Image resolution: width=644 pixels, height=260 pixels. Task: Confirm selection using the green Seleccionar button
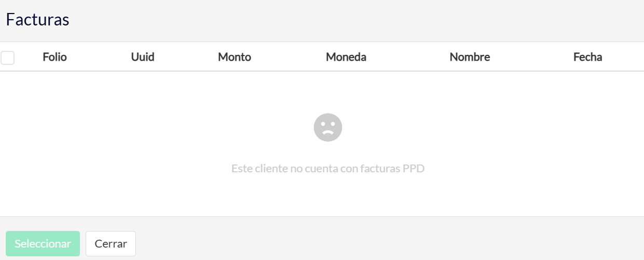point(43,243)
